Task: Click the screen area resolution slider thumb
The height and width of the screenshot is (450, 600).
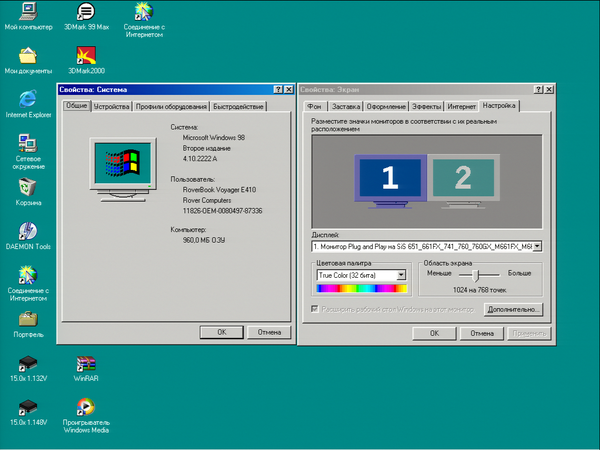Action: (x=476, y=275)
